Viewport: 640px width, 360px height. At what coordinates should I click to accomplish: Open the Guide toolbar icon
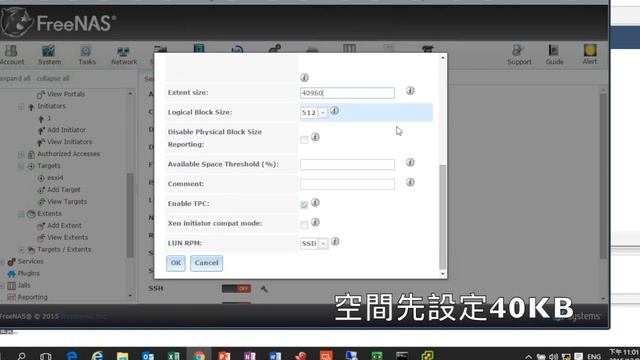click(x=554, y=55)
